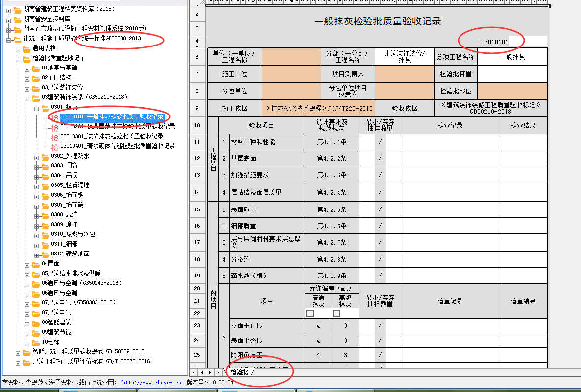The image size is (581, 392).
Task: Click the folder icon beside 10电梯
Action: point(36,342)
